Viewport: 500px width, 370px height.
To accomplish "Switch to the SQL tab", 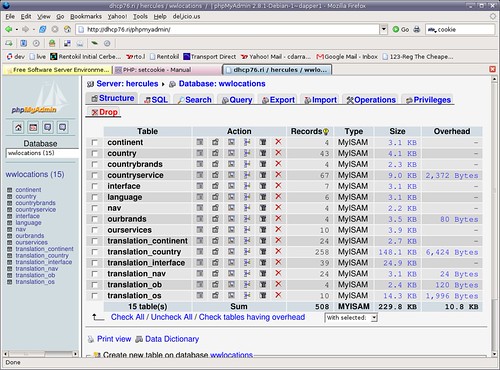I will pos(156,100).
